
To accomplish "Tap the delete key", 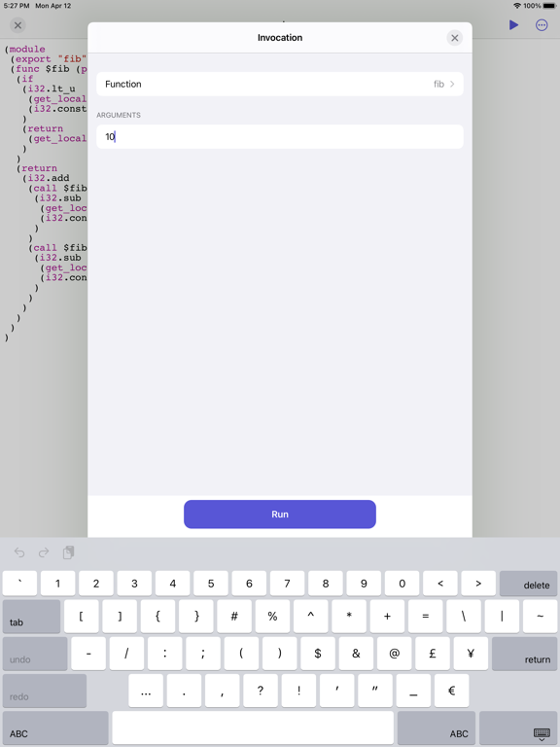I will 528,584.
